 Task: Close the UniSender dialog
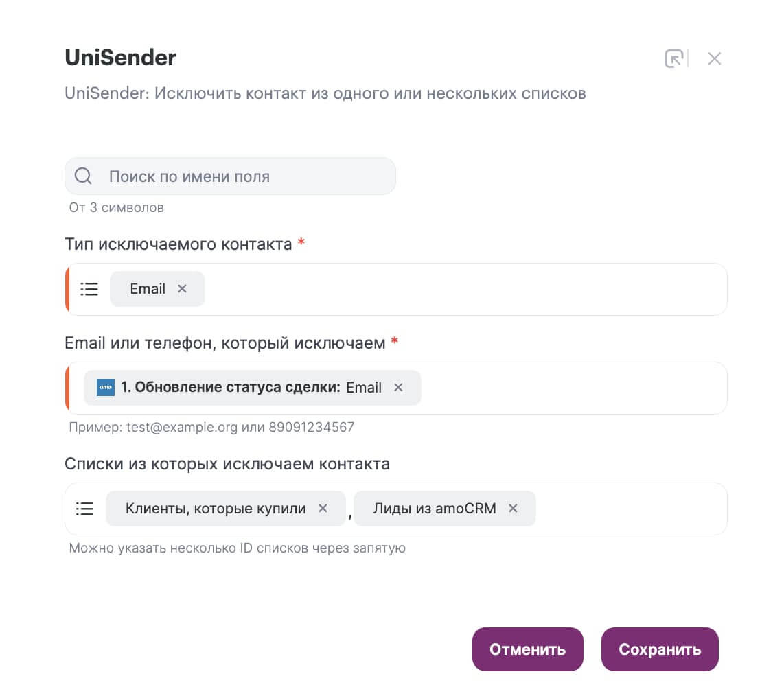(714, 58)
